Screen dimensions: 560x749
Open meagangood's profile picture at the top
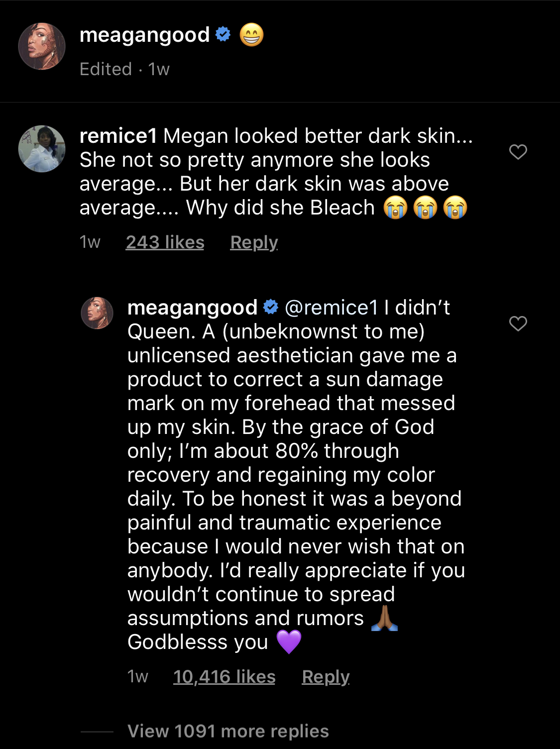pyautogui.click(x=42, y=45)
